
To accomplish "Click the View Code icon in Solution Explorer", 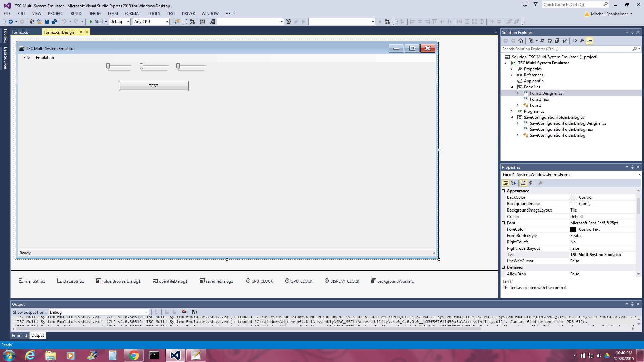I will (574, 41).
